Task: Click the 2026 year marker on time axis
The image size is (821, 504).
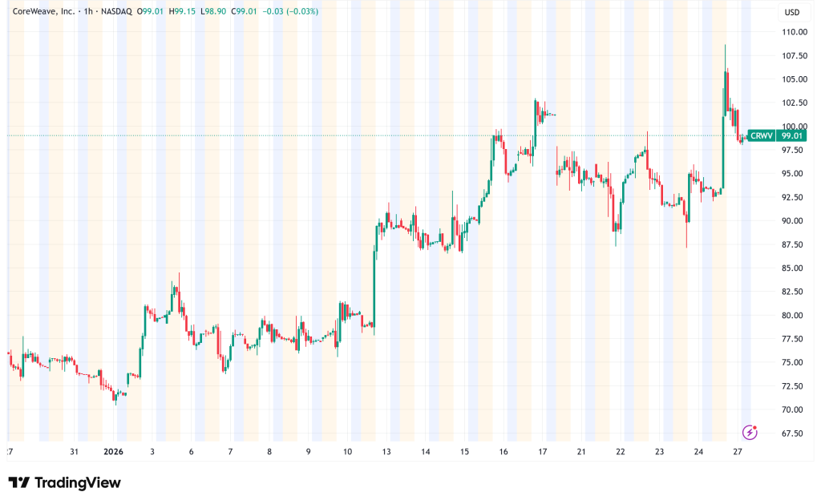Action: 117,452
